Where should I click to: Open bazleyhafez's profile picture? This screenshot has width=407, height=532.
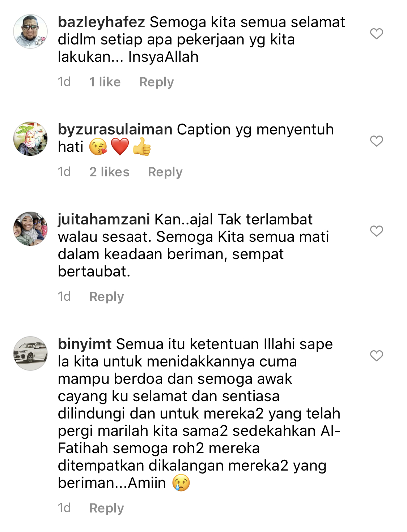coord(30,31)
